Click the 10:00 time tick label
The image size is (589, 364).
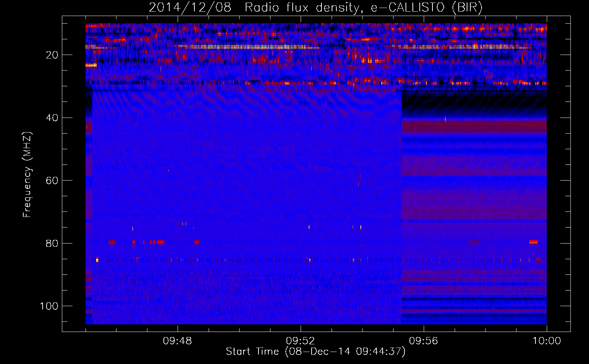[547, 341]
